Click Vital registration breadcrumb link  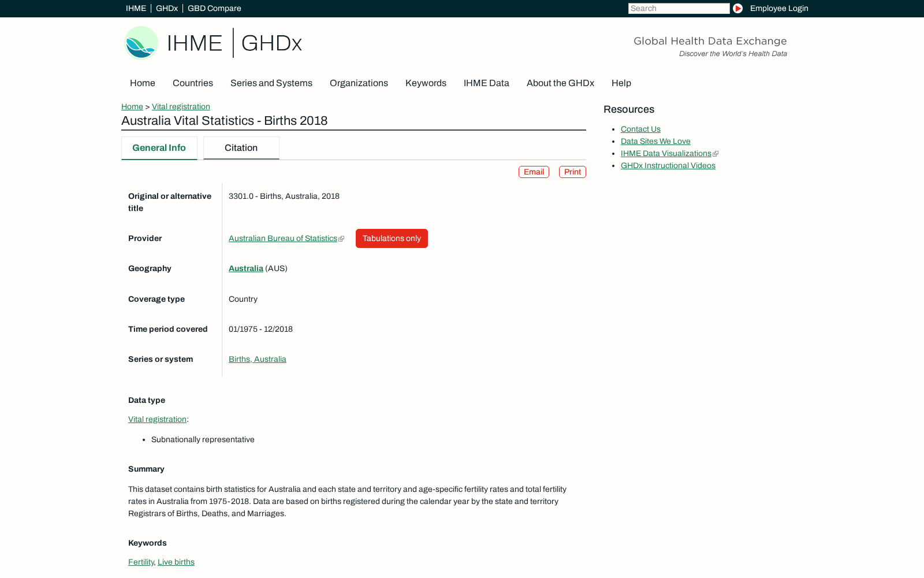coord(181,107)
